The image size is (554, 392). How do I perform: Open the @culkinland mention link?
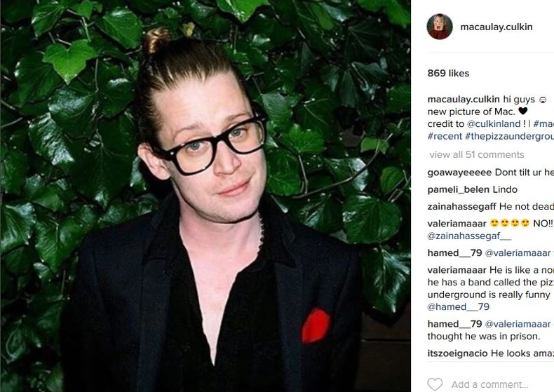coord(494,123)
